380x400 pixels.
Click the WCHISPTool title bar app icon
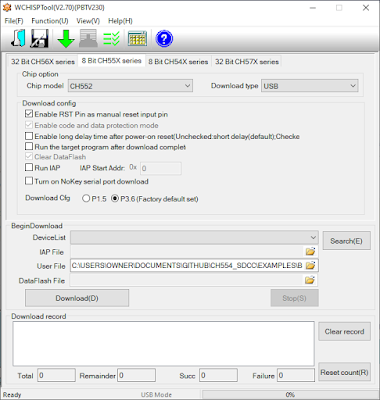(x=7, y=7)
